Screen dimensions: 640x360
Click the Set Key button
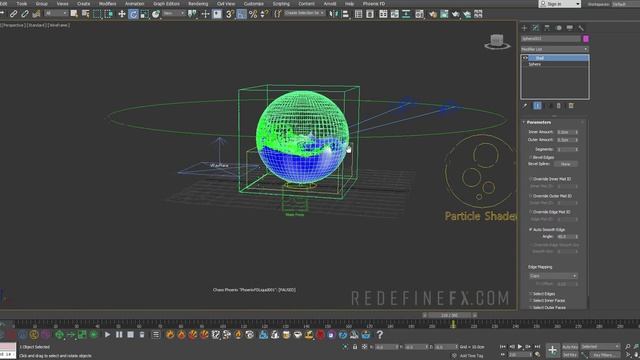tap(570, 355)
